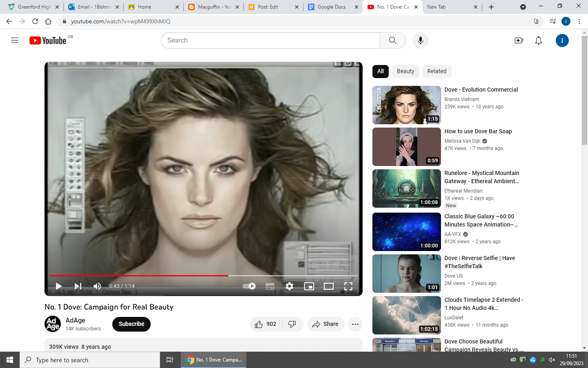Click the Windows taskbar search box
The image size is (588, 368).
point(90,360)
